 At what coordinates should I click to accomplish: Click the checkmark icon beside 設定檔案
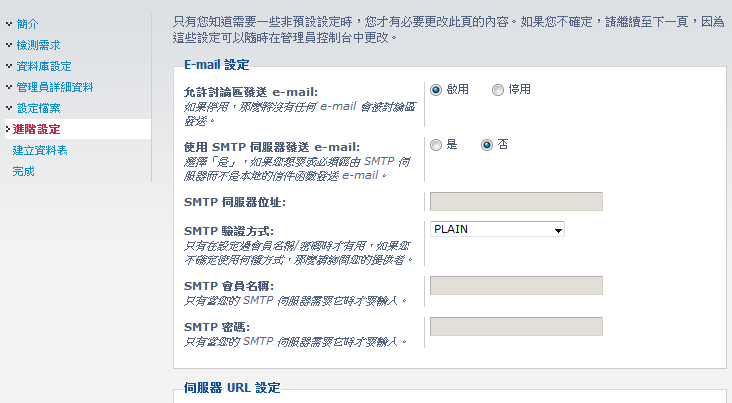point(9,107)
